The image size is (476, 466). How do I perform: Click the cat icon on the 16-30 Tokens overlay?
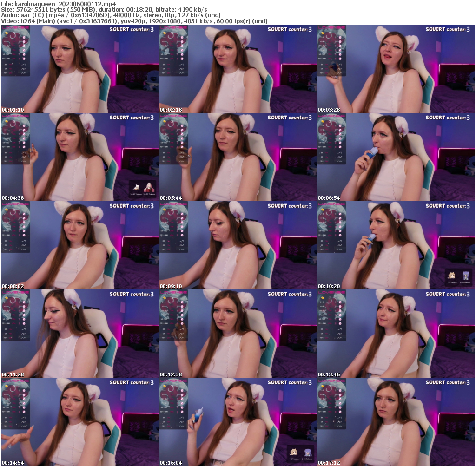(137, 187)
